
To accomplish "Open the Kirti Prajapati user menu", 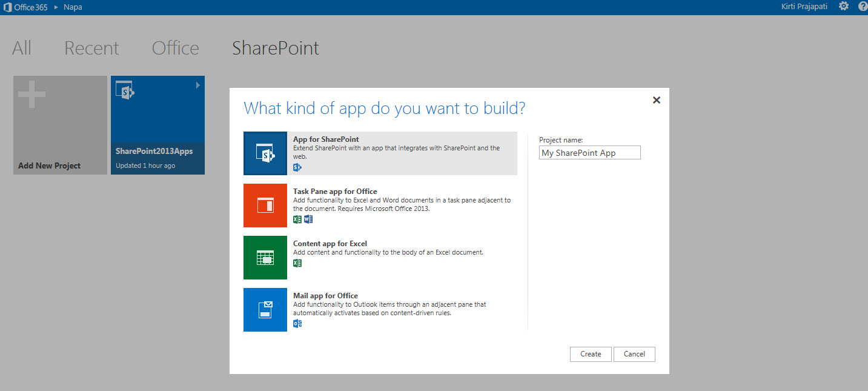I will (x=804, y=7).
